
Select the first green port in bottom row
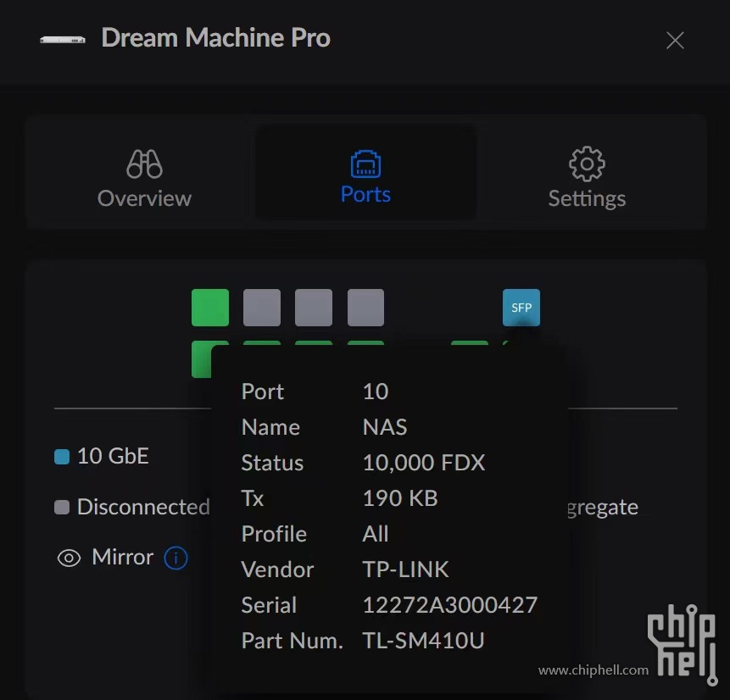point(201,359)
